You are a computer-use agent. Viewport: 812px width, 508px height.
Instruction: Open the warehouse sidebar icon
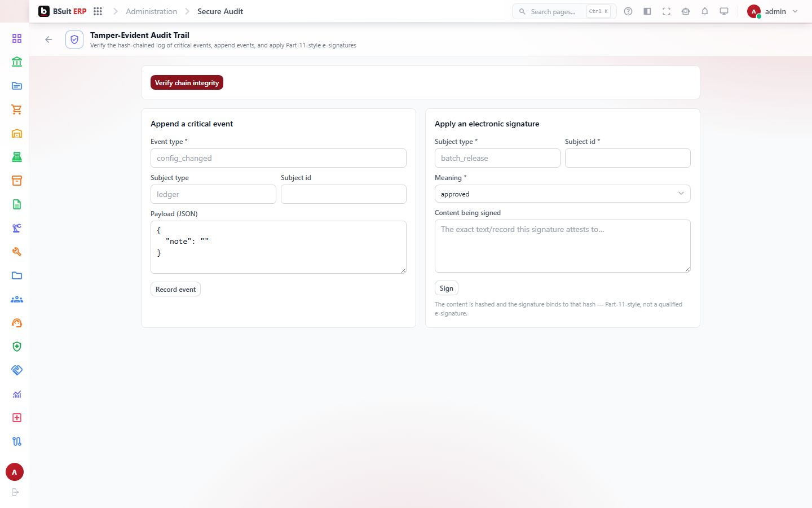coord(17,133)
